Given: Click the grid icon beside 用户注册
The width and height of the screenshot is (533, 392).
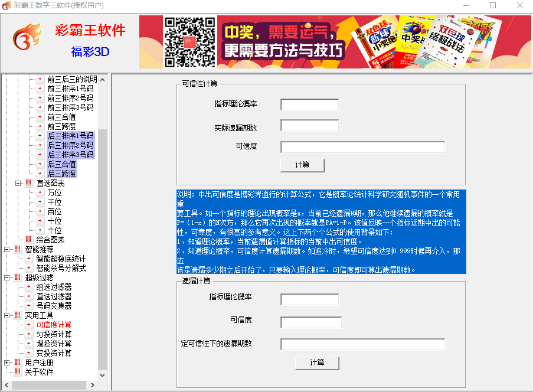Looking at the screenshot, I should click(17, 362).
